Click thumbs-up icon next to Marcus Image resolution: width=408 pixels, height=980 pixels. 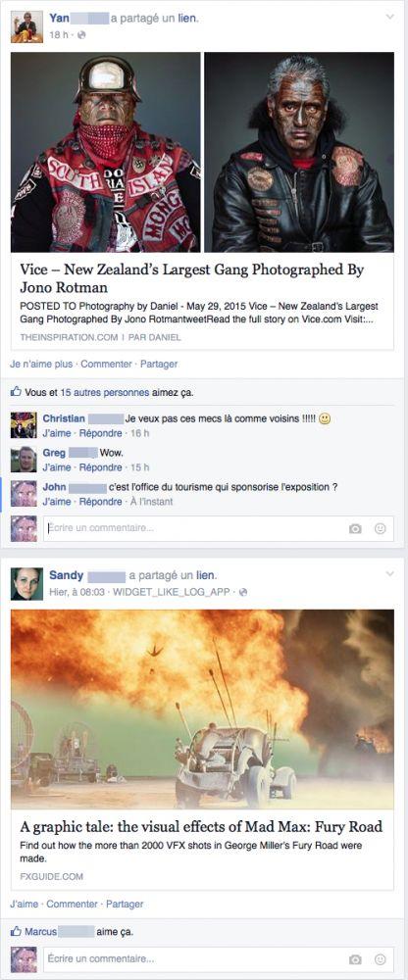[17, 931]
